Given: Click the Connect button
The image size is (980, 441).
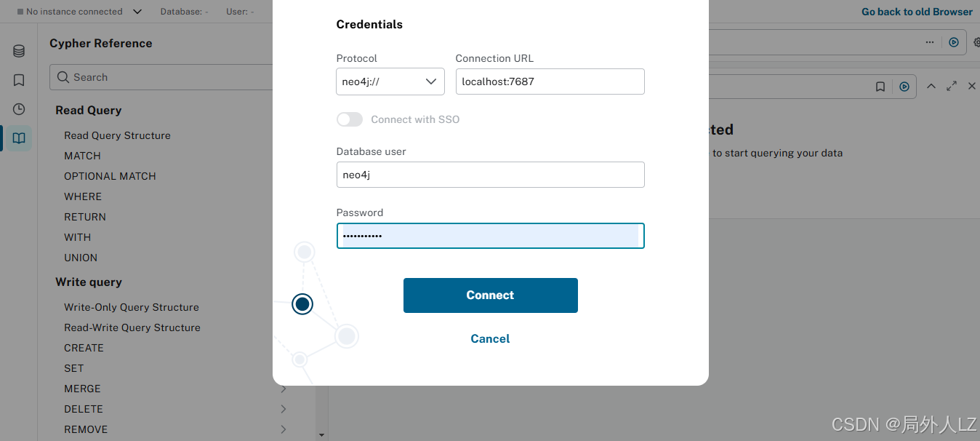Looking at the screenshot, I should (491, 295).
